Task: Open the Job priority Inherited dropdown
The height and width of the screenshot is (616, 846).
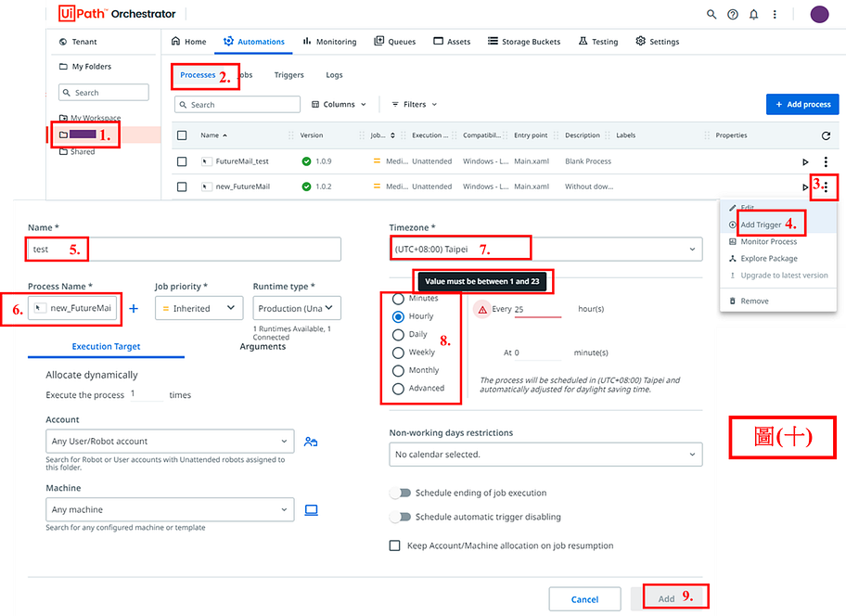Action: coord(199,309)
